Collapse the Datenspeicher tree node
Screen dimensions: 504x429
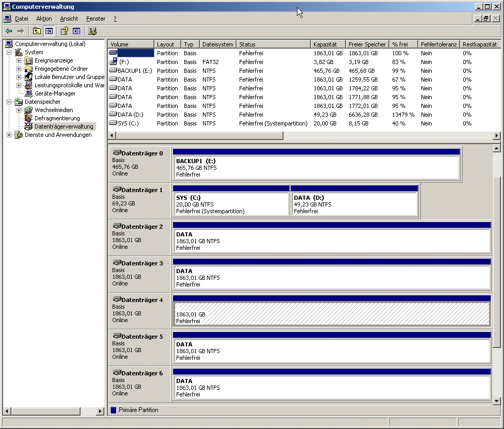(x=9, y=102)
